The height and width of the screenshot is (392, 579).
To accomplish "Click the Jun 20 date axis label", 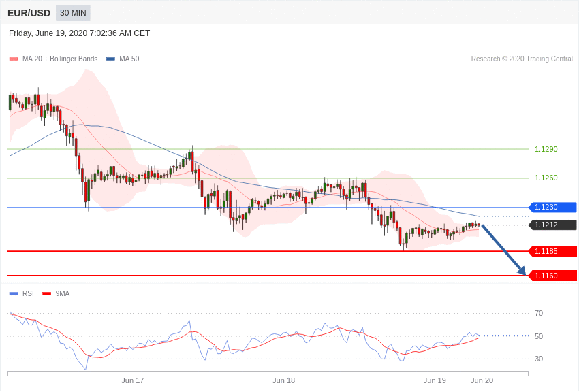I will pyautogui.click(x=482, y=380).
